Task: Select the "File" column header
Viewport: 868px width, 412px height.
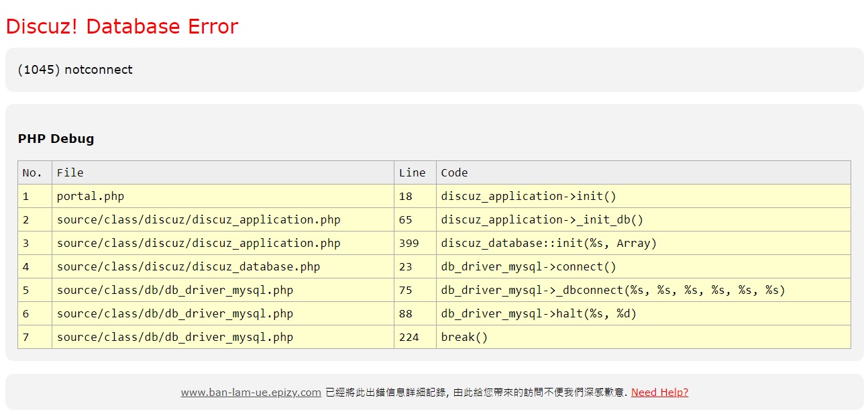Action: coord(70,172)
